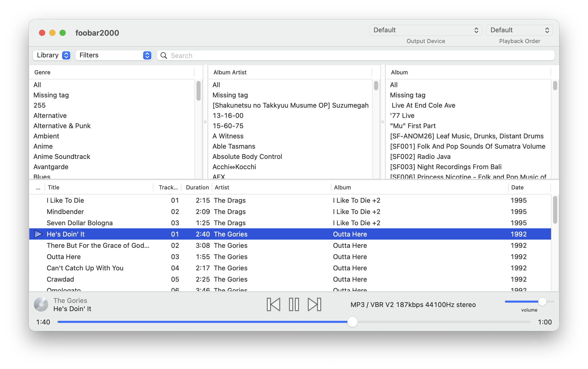Image resolution: width=588 pixels, height=369 pixels.
Task: Select the Anime Soundtrack genre
Action: coord(112,157)
